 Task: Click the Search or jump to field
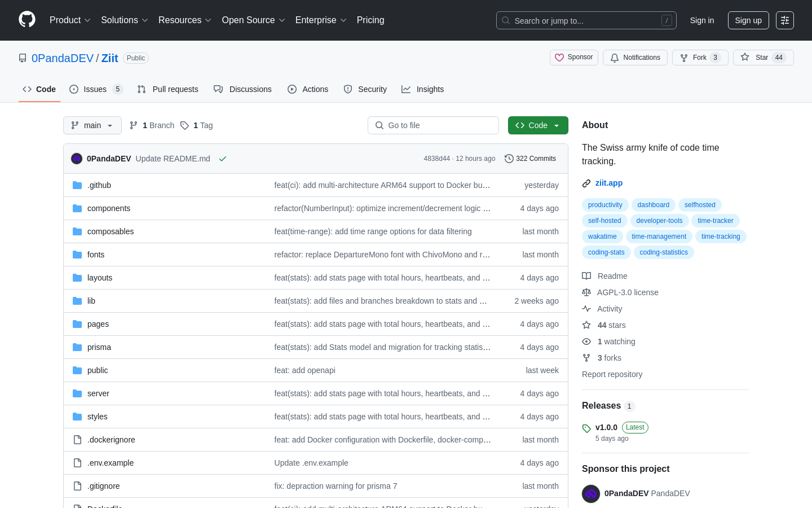pos(586,20)
